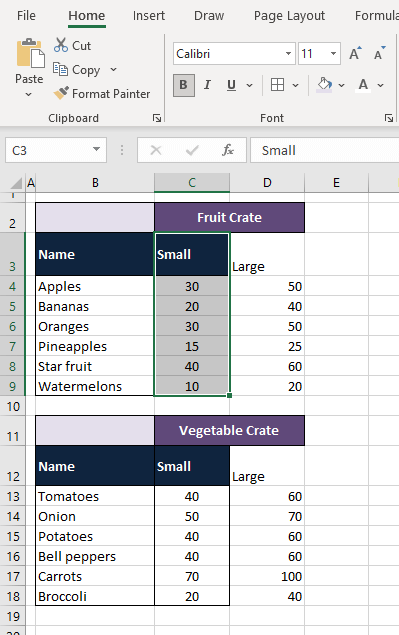Open the Calibri font name dropdown
The width and height of the screenshot is (399, 635).
point(288,53)
